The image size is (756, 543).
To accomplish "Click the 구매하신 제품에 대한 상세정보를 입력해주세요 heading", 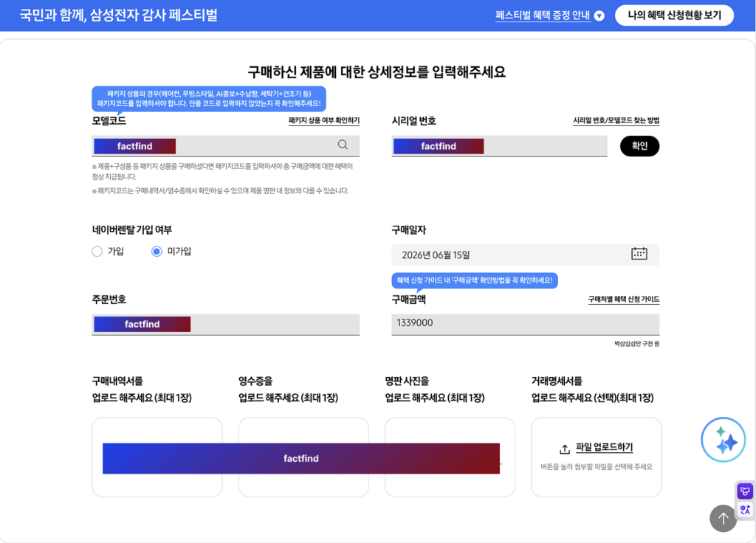I will click(377, 72).
